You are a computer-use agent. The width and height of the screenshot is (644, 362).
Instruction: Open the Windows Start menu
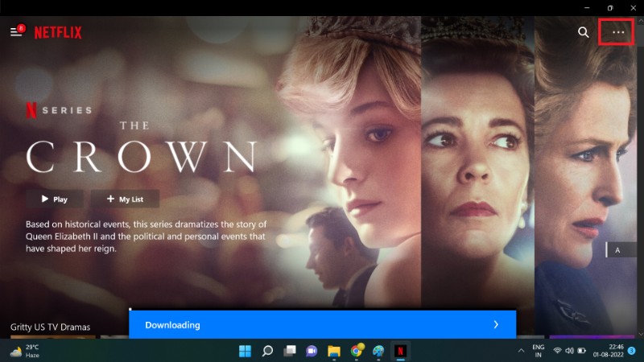coord(246,351)
